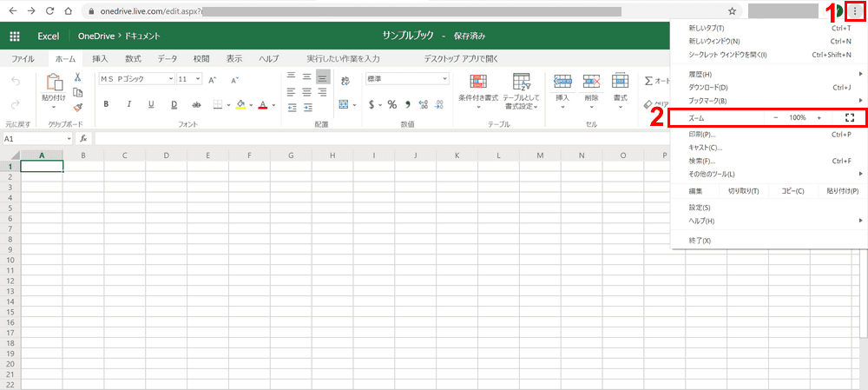Open the A1 name box dropdown arrow

(69, 138)
